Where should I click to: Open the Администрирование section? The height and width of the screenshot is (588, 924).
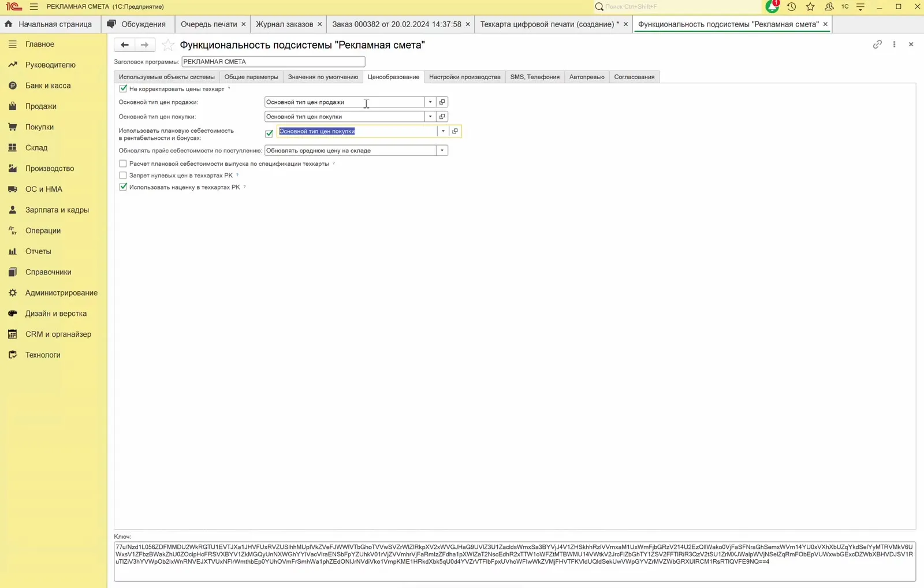[x=61, y=293]
